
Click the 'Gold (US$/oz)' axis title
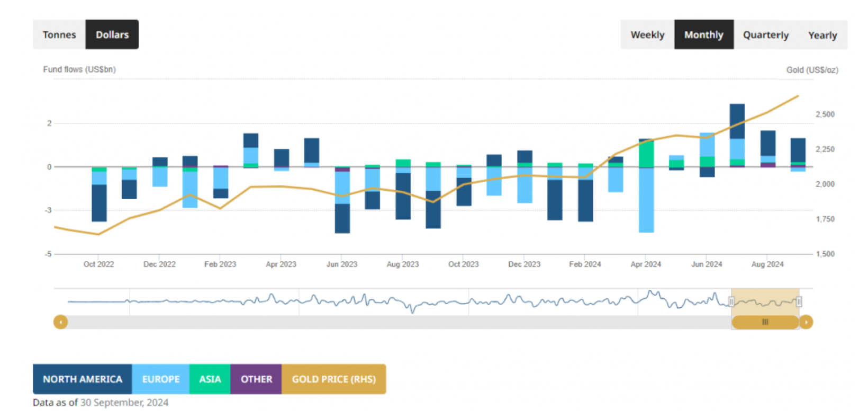point(812,70)
